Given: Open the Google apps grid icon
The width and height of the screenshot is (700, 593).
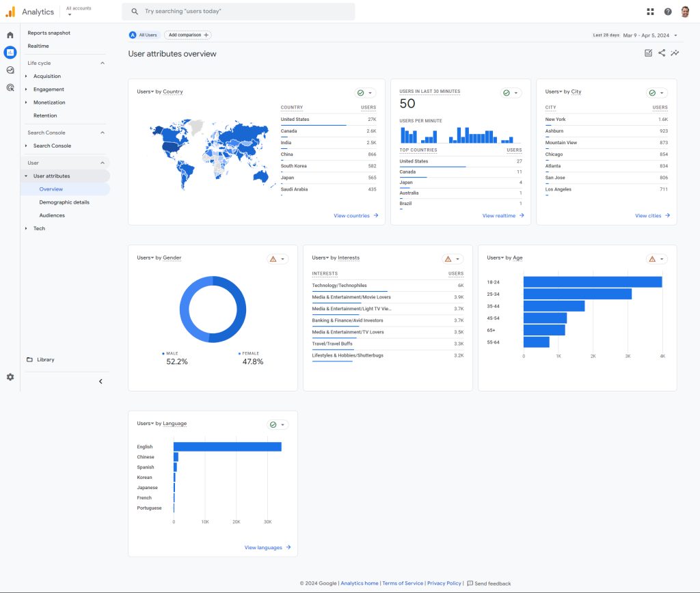Looking at the screenshot, I should [651, 12].
